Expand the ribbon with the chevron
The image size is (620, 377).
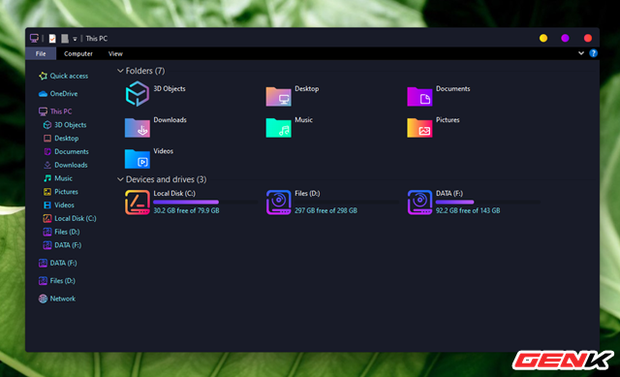(x=581, y=53)
